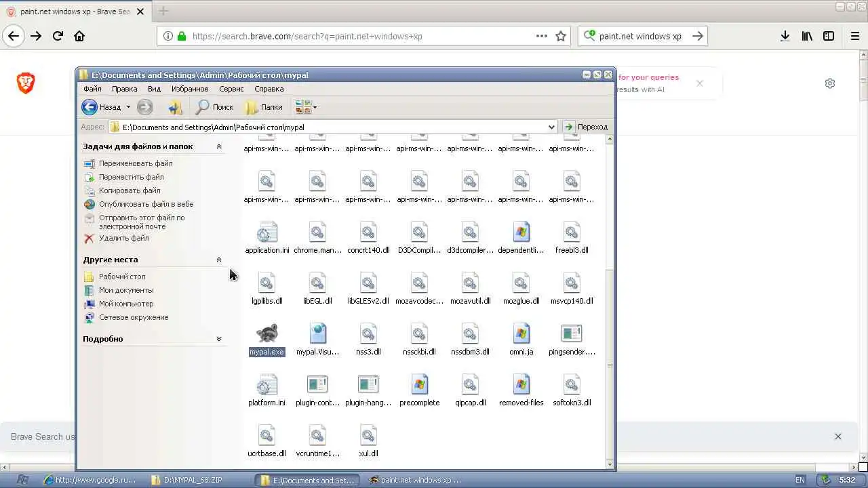This screenshot has height=488, width=868.
Task: Bookmark page with star icon
Action: (561, 37)
